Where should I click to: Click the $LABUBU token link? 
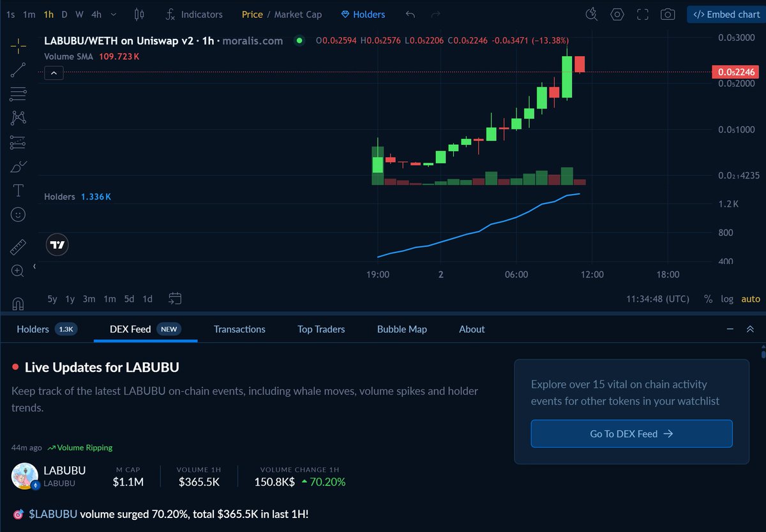(x=53, y=514)
